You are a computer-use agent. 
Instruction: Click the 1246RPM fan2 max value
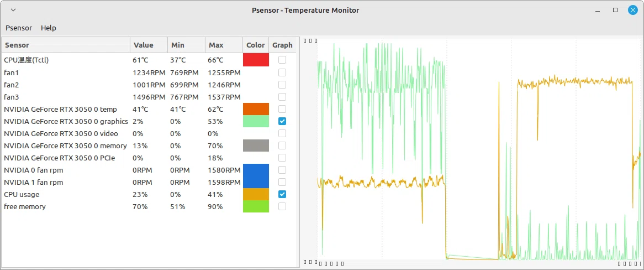(224, 85)
